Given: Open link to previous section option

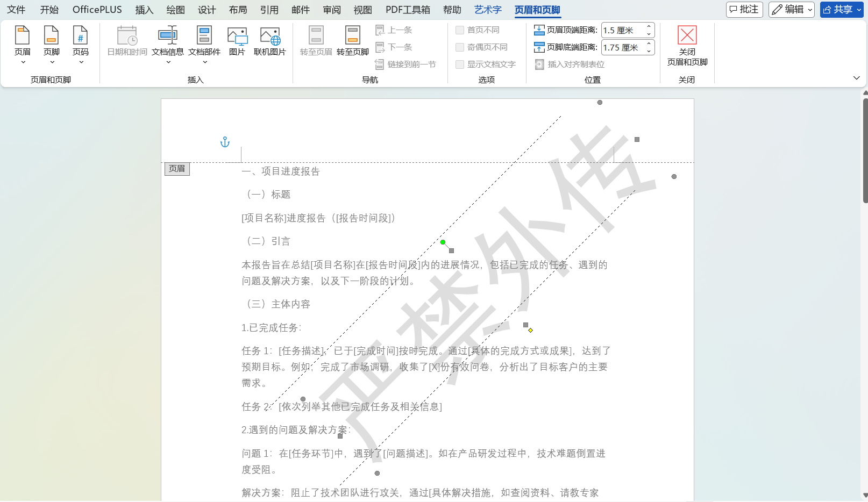Looking at the screenshot, I should (407, 64).
